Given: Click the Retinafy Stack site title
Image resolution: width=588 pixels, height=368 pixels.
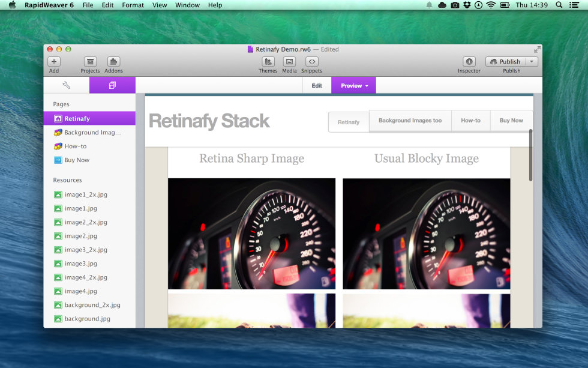Looking at the screenshot, I should [209, 121].
